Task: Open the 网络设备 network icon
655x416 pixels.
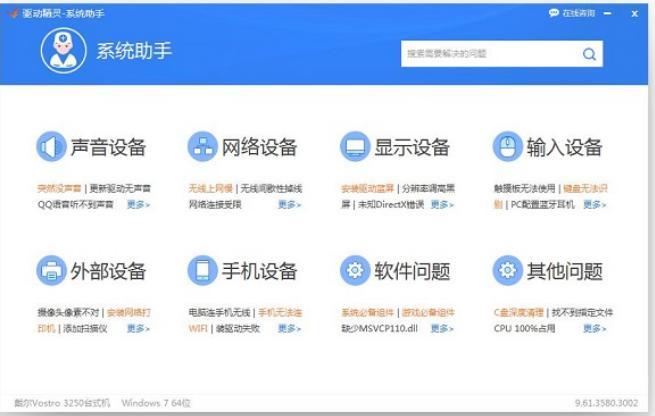Action: [203, 146]
